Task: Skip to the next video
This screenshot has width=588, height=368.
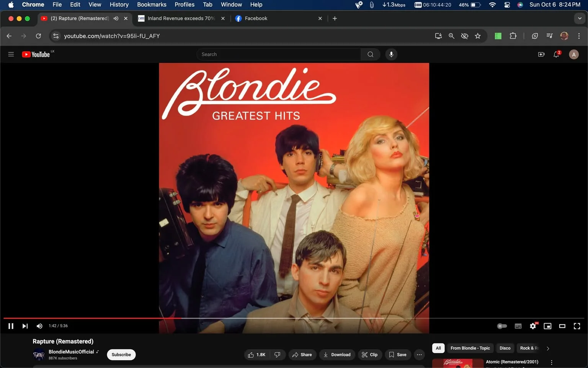Action: 25,326
